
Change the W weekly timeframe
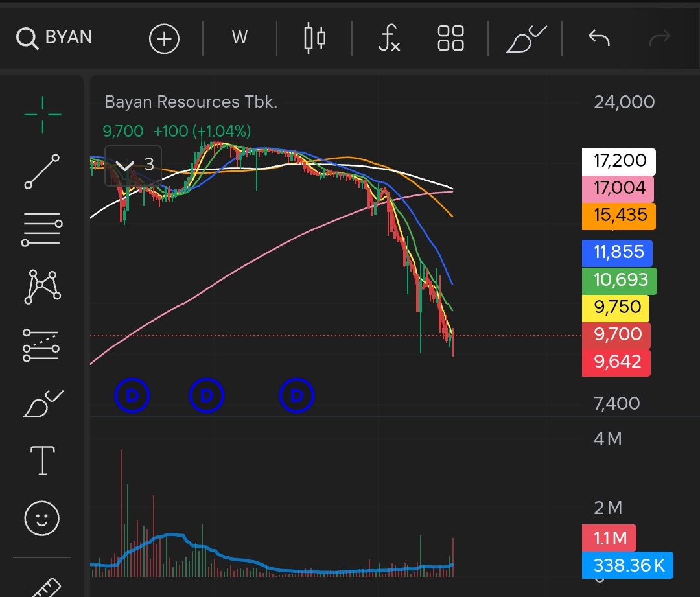tap(240, 38)
